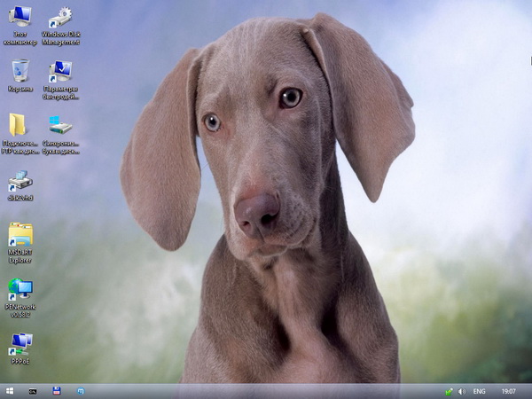532x399 pixels.
Task: Click an empty area of the taskbar
Action: (266, 391)
